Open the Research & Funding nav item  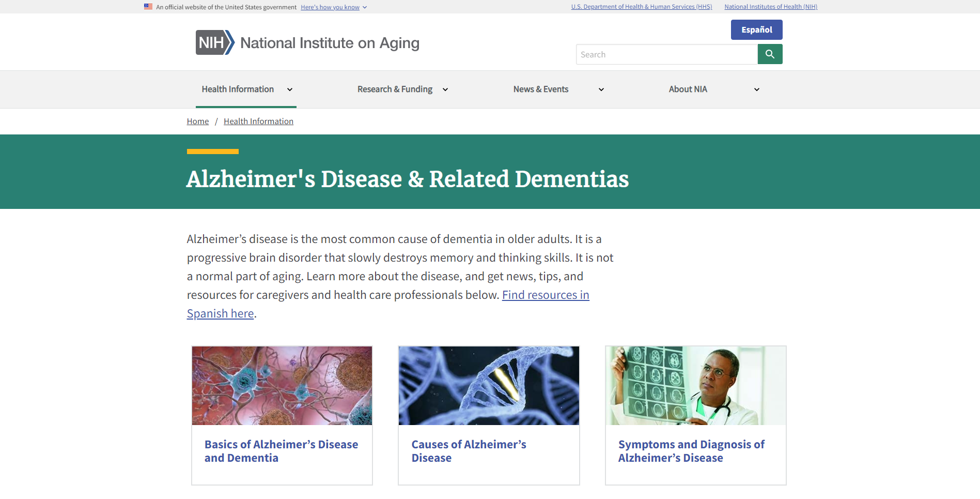tap(395, 89)
